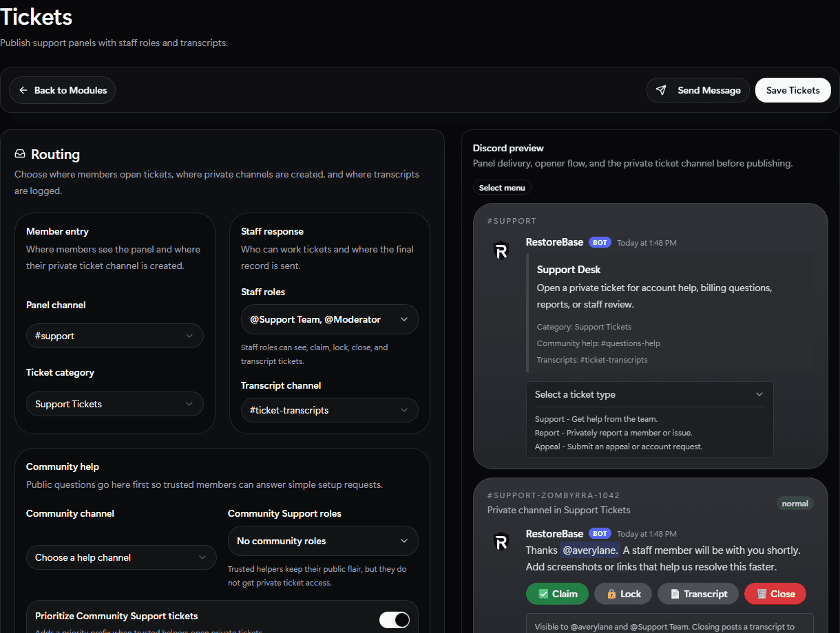Click the Select menu chip in Discord preview

502,188
